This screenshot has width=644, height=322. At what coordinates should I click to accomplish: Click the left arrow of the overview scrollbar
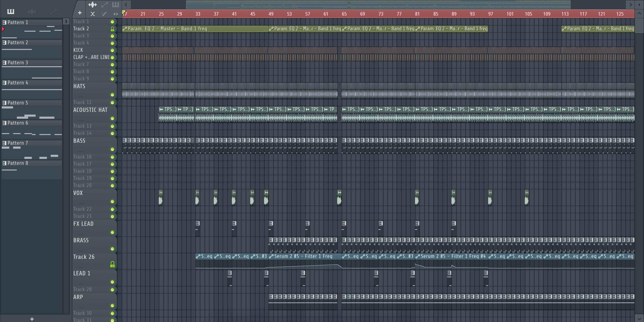point(126,4)
